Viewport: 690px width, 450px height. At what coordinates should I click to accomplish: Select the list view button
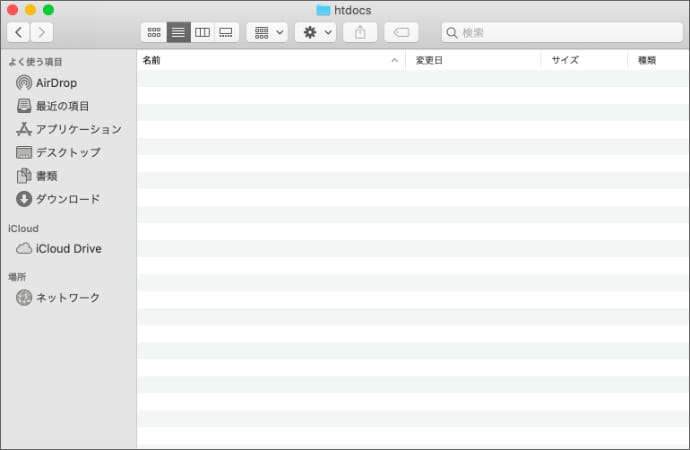tap(178, 33)
